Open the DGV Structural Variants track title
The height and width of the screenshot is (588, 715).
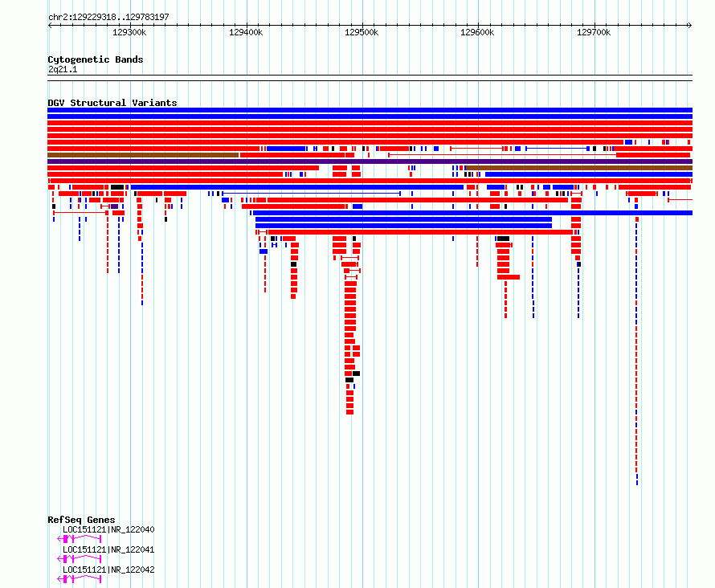[x=112, y=103]
